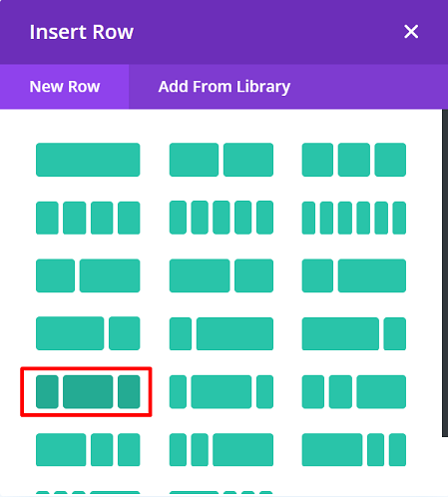Select the single full-width column layout

click(x=88, y=160)
